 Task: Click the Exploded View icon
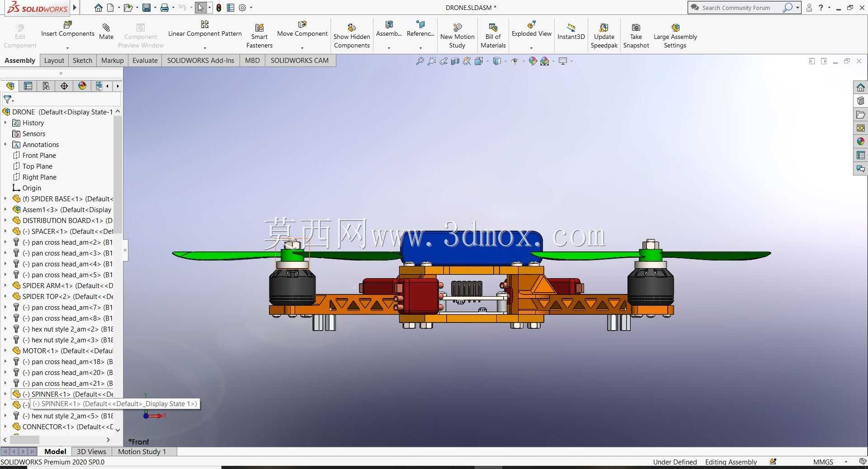(532, 24)
